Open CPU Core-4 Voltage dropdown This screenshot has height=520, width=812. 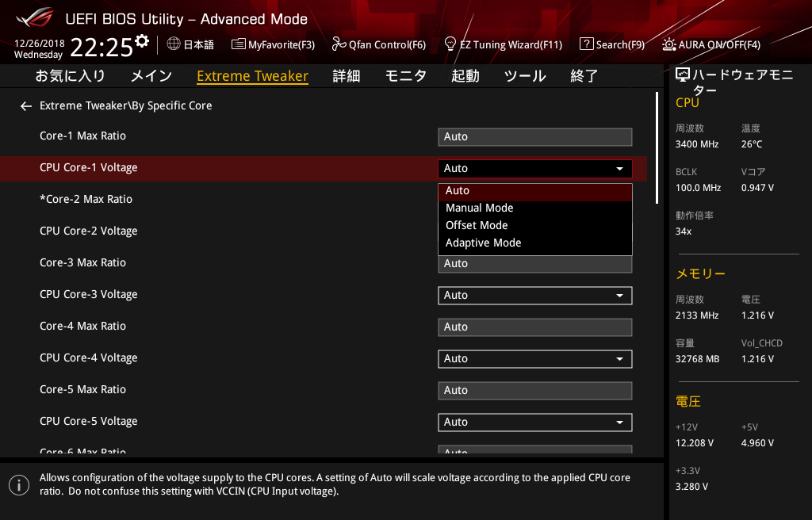point(535,359)
